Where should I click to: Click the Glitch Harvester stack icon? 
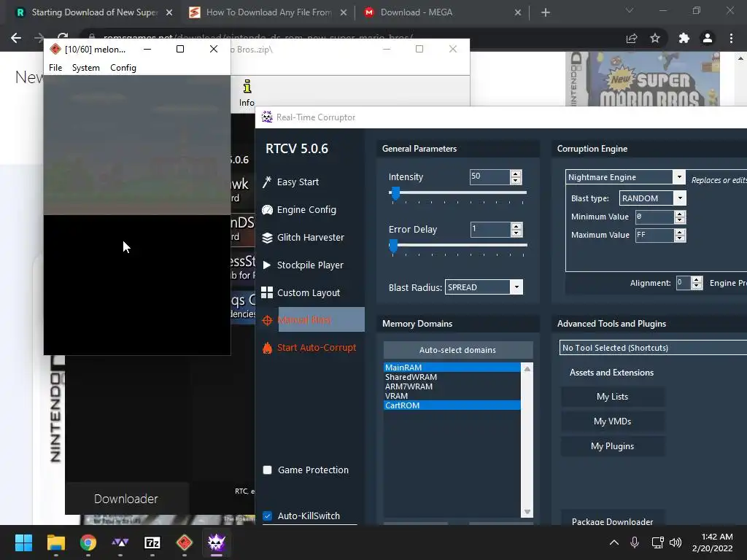pyautogui.click(x=267, y=238)
